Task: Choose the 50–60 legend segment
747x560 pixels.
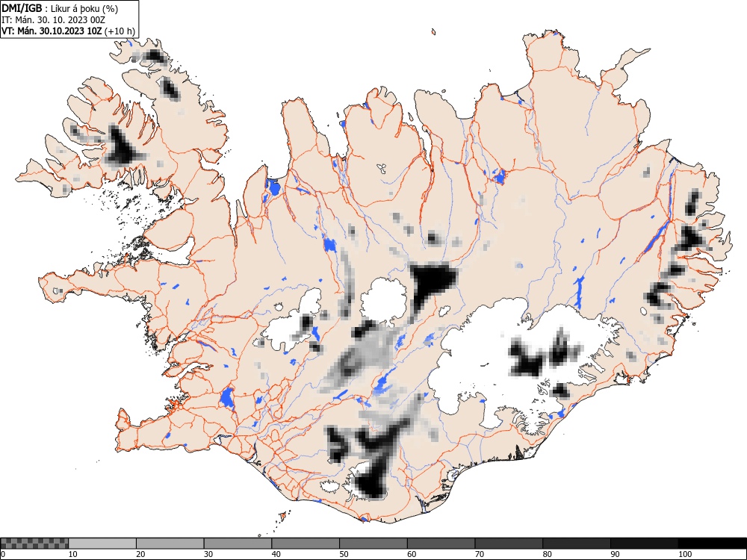Action: pyautogui.click(x=373, y=544)
